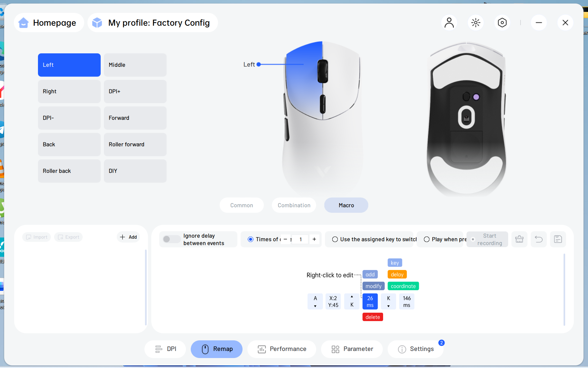The height and width of the screenshot is (368, 588).
Task: Click the blue key tag
Action: pyautogui.click(x=395, y=263)
